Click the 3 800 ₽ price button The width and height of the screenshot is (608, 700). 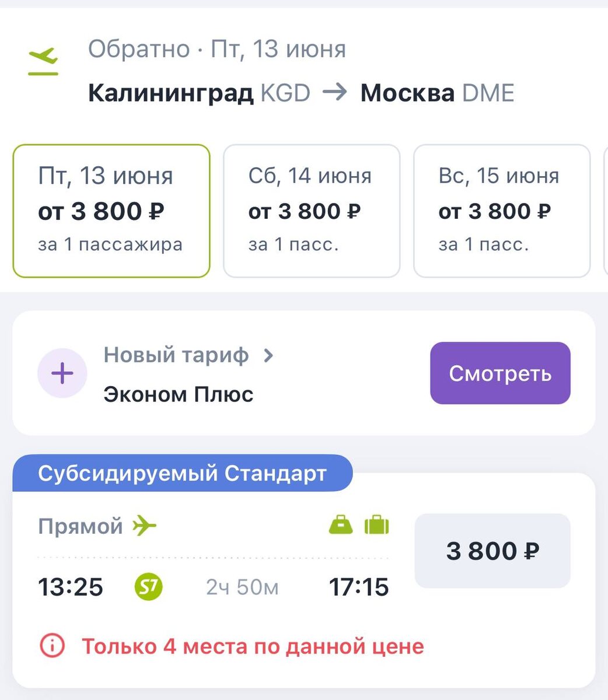pos(492,551)
